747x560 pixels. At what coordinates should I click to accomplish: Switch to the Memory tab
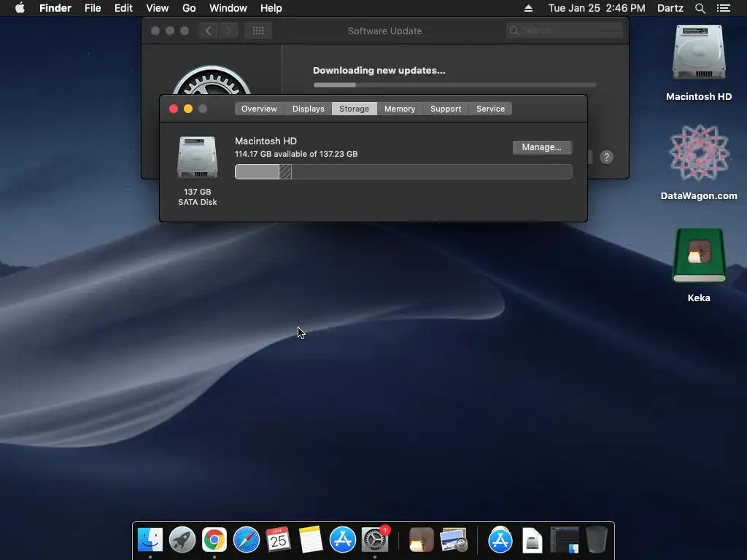pos(400,109)
